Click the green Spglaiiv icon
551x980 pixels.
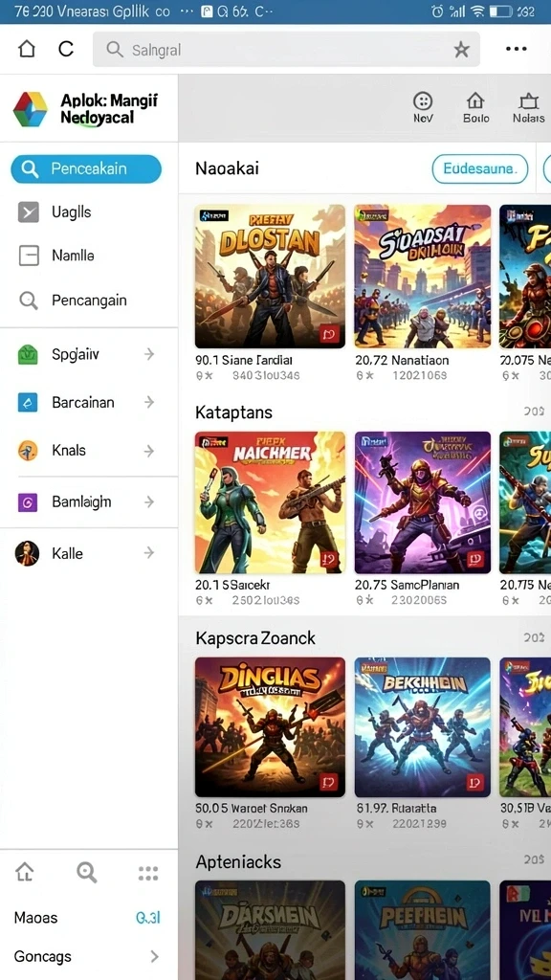[x=28, y=354]
